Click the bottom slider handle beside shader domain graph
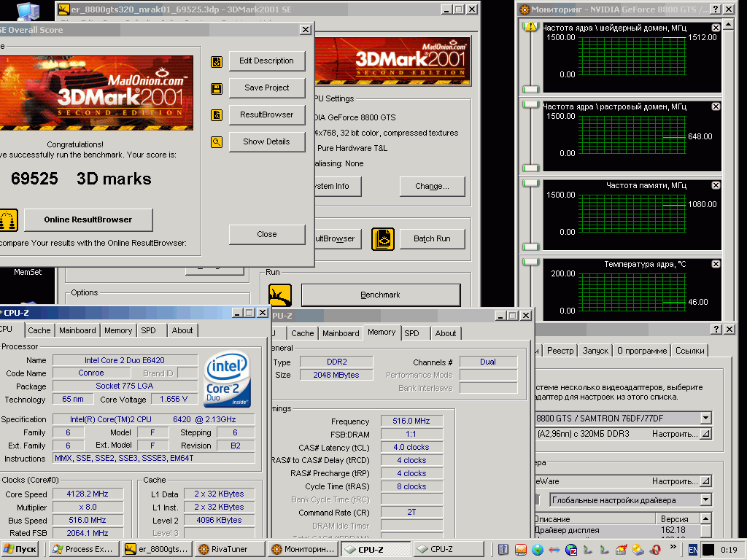 (530, 89)
